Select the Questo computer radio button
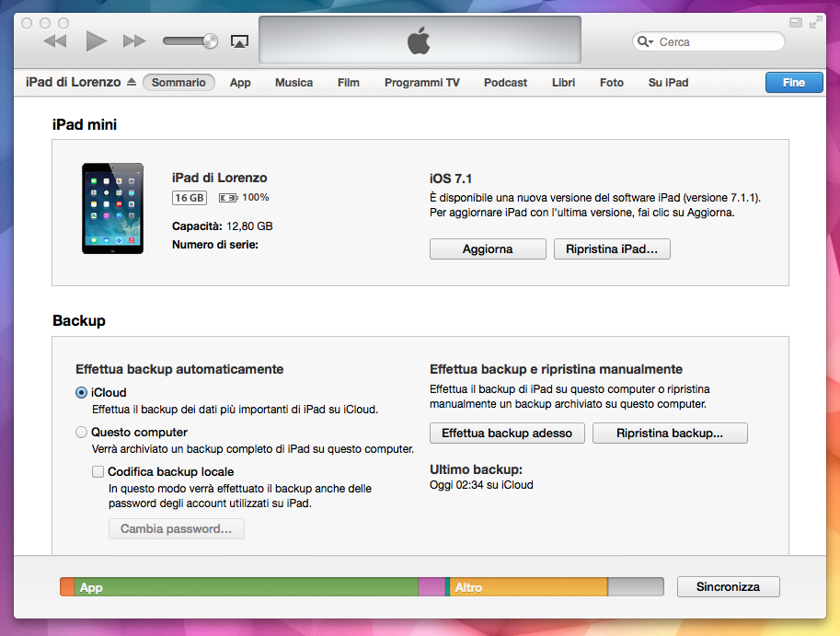This screenshot has width=840, height=636. (x=81, y=433)
